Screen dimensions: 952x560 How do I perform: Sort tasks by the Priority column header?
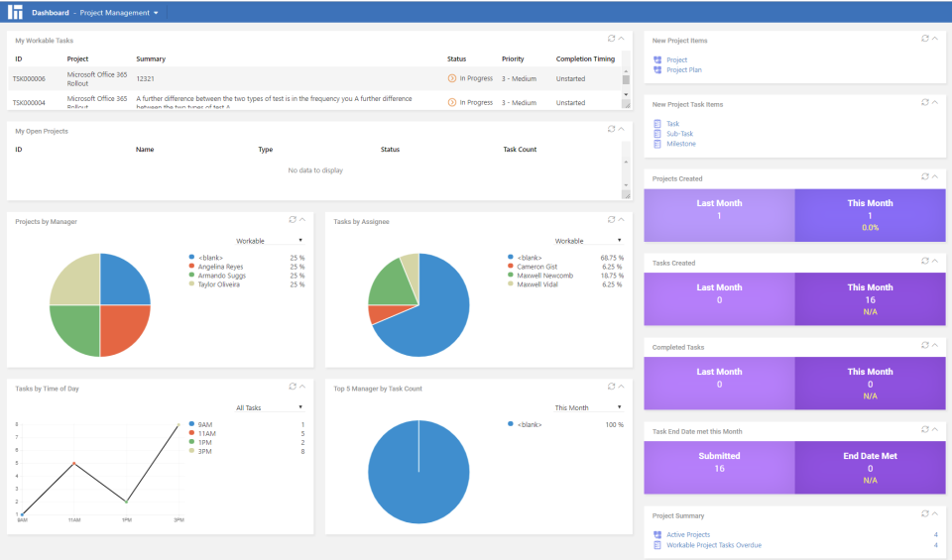513,58
